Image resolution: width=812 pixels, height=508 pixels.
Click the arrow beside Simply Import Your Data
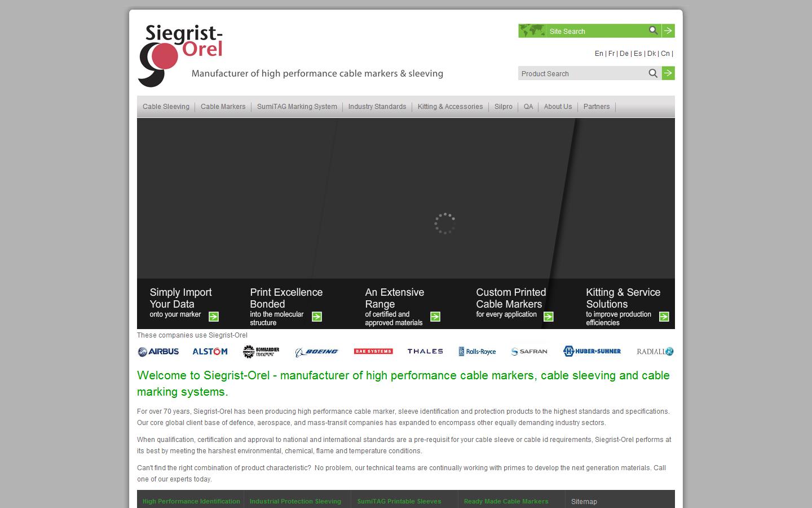coord(214,317)
